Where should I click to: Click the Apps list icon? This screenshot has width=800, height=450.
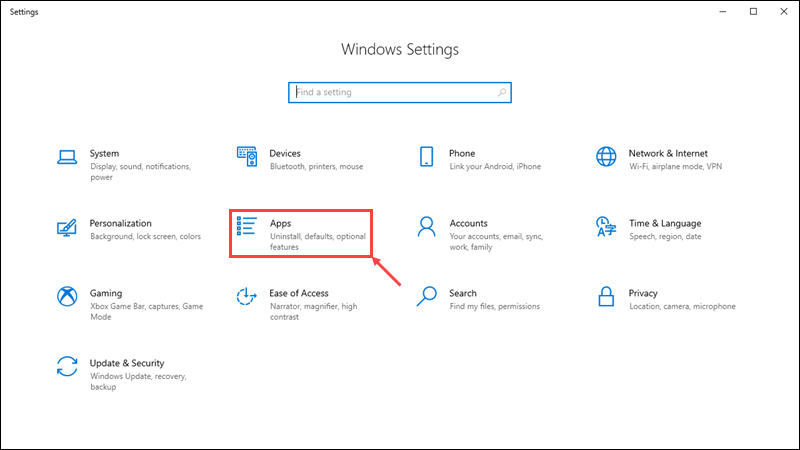click(246, 226)
